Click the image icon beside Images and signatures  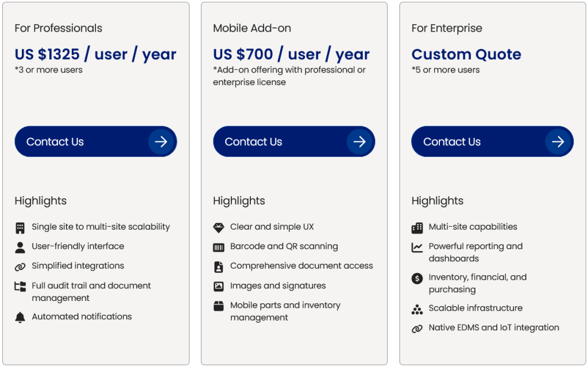coord(219,285)
